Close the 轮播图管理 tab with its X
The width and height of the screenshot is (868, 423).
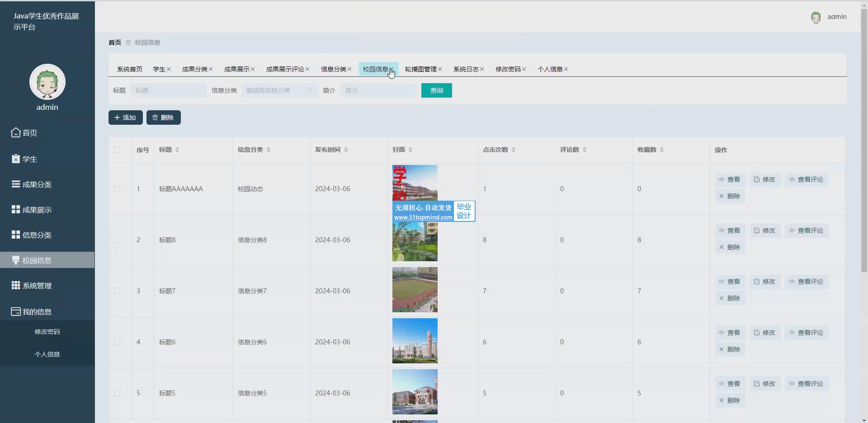pos(440,69)
